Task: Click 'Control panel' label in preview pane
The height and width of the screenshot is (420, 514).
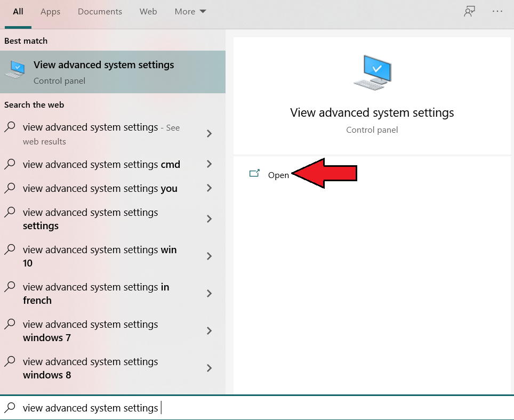Action: [372, 130]
